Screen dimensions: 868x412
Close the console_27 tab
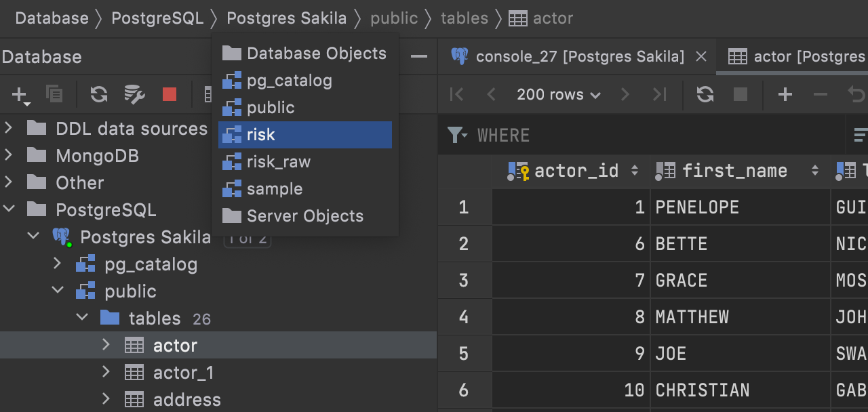tap(701, 56)
